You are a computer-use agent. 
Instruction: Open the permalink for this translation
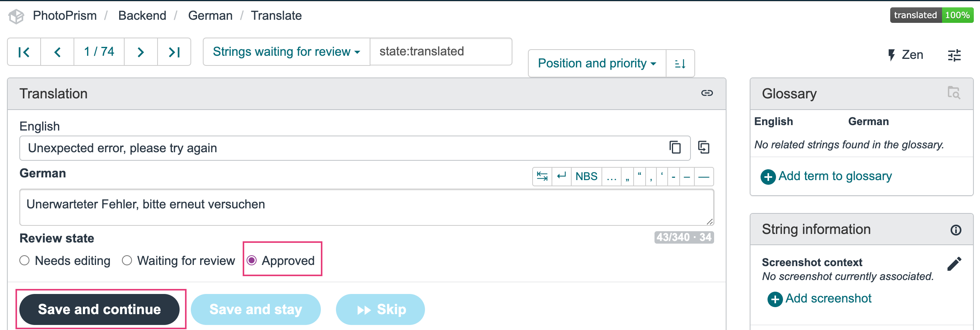click(707, 93)
